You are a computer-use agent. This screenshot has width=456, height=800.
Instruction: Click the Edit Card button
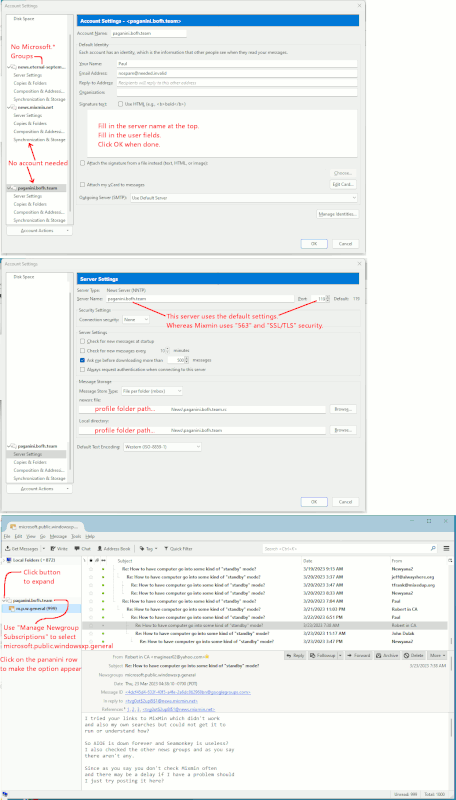(343, 184)
